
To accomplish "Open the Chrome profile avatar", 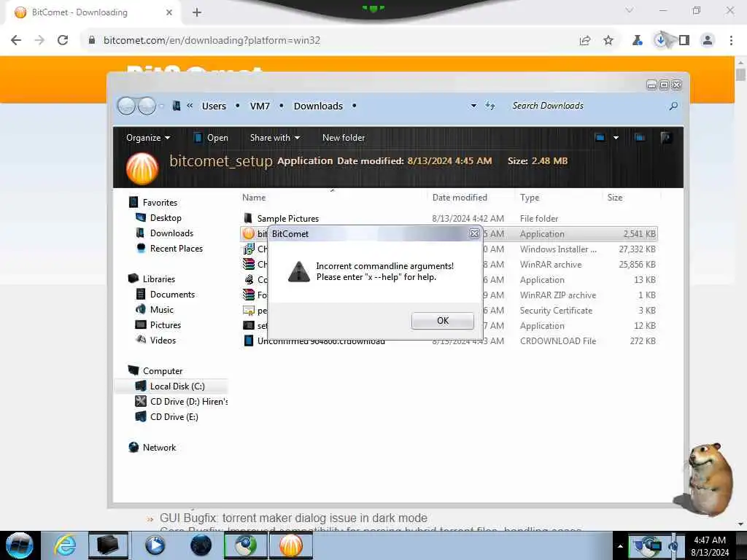I will click(x=708, y=40).
